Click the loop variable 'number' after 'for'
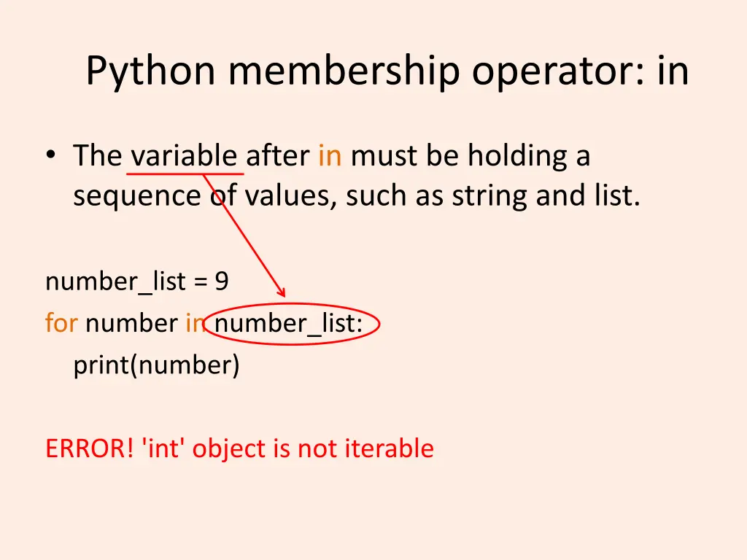The image size is (747, 560). point(131,322)
